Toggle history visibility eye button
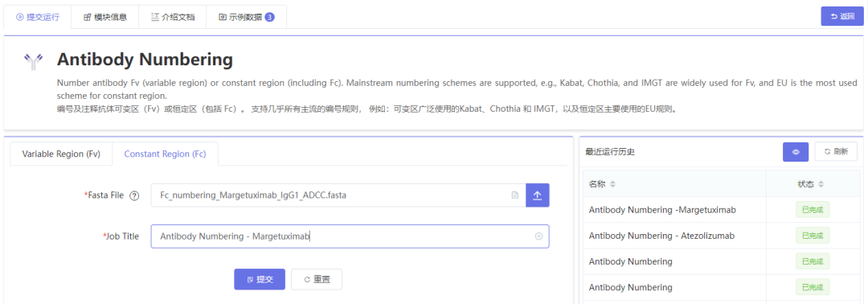Viewport: 868px width, 304px height. [796, 152]
